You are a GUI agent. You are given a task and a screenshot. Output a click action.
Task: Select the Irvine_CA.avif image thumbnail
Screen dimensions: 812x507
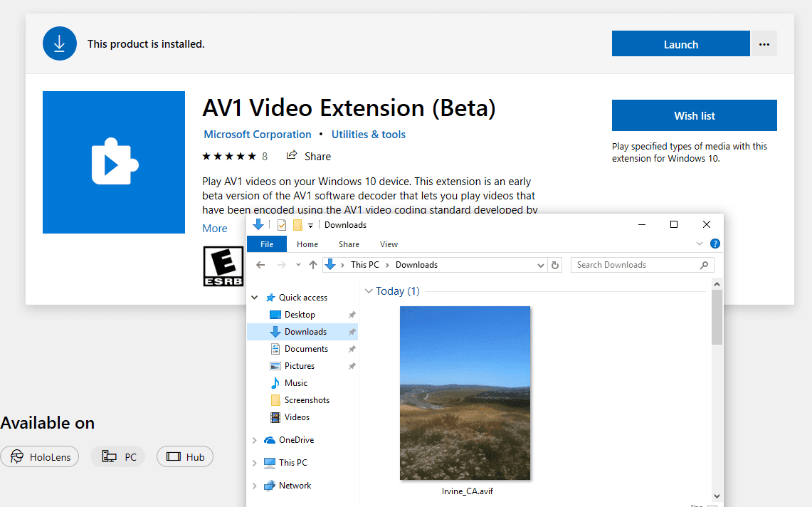click(x=465, y=393)
